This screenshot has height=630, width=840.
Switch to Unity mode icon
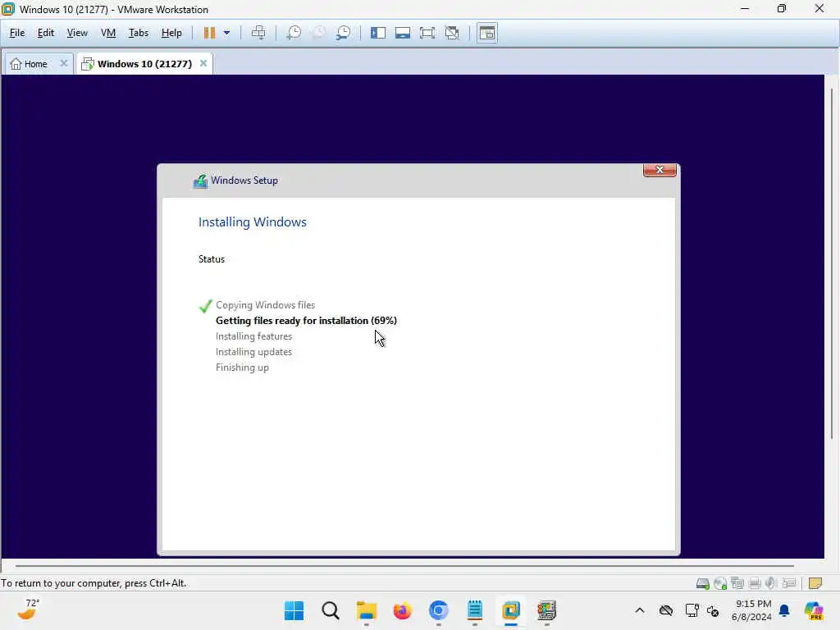pyautogui.click(x=452, y=33)
